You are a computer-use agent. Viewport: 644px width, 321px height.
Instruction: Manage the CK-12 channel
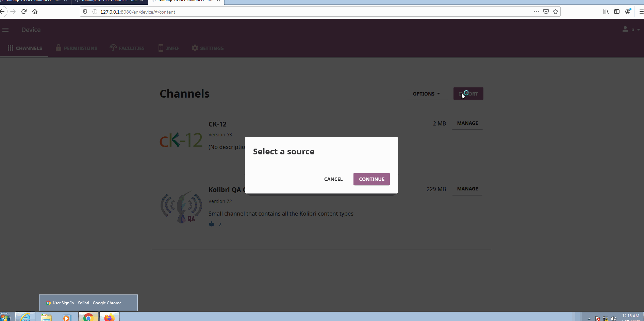(467, 123)
